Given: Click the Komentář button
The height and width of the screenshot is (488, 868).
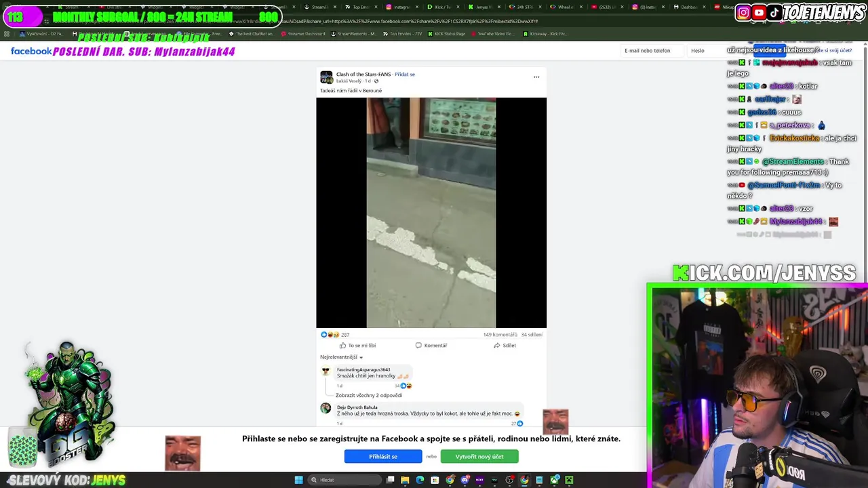Looking at the screenshot, I should pos(431,346).
